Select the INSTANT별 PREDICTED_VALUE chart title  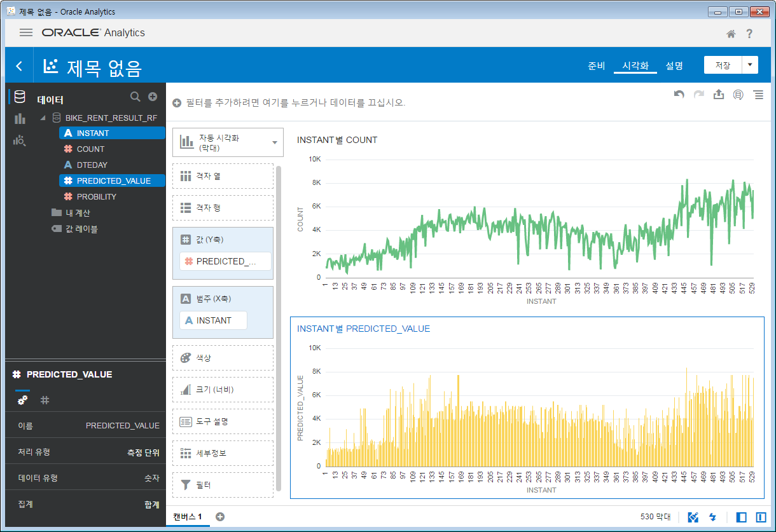tap(364, 329)
